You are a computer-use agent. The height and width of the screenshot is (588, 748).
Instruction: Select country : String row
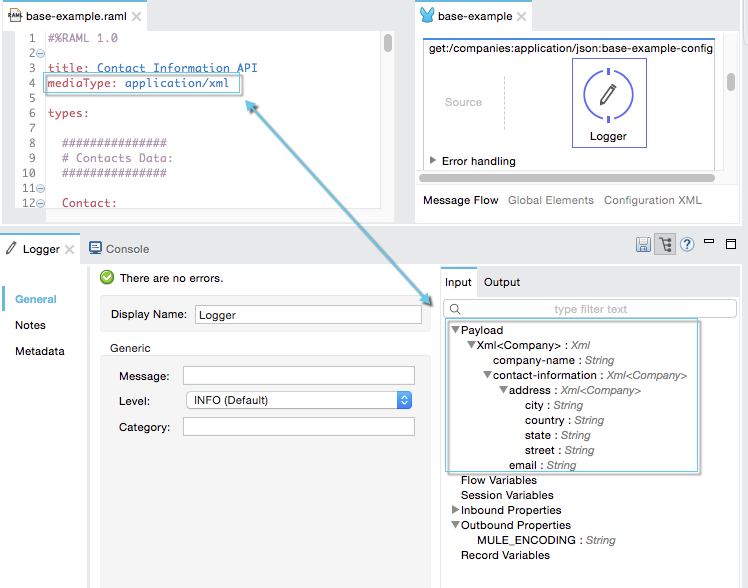564,421
